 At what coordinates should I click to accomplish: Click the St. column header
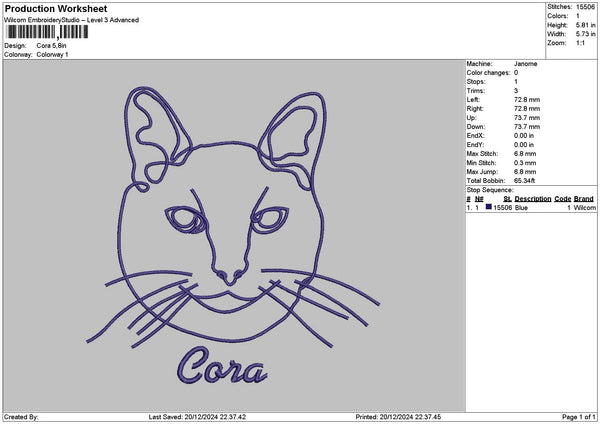508,198
